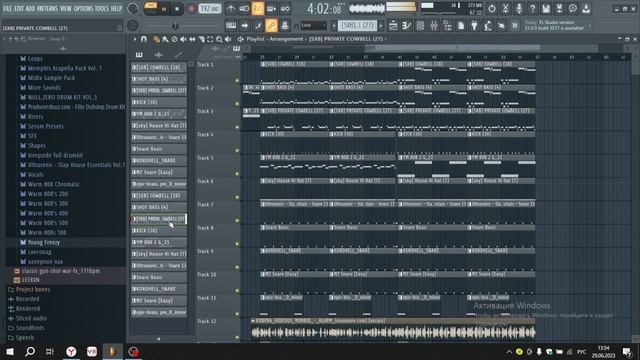
Task: Select the Slice tool in Playlist
Action: (x=201, y=39)
